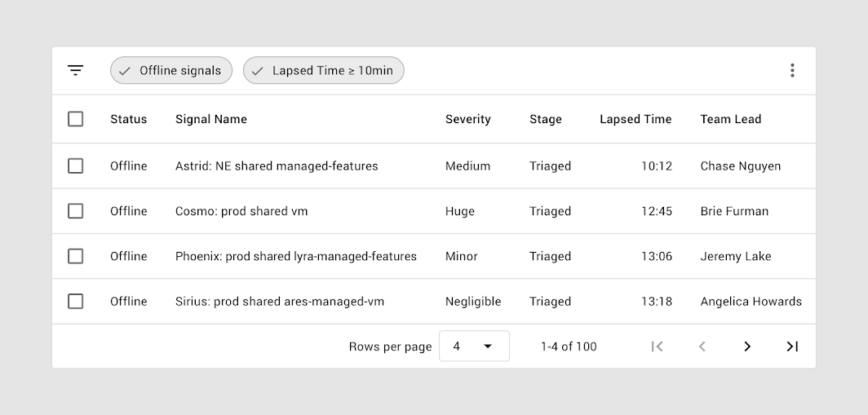868x415 pixels.
Task: Select the Cosmo row checkbox
Action: pos(75,211)
